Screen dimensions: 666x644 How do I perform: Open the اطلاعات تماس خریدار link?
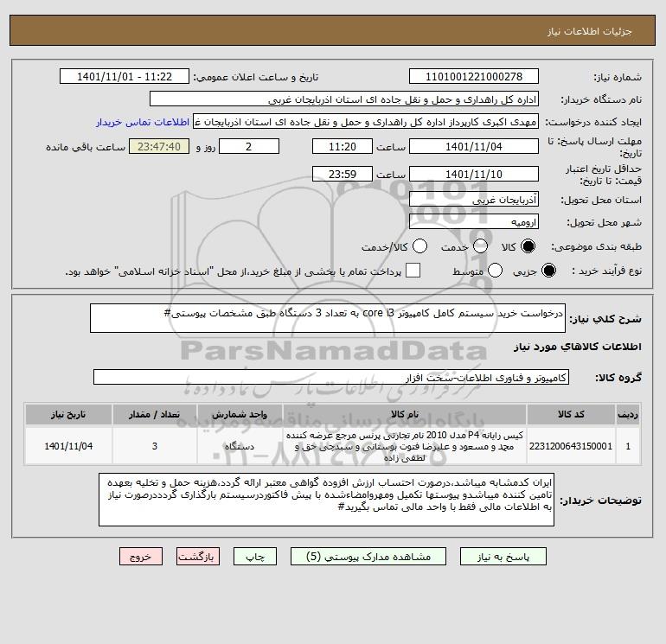pyautogui.click(x=143, y=122)
